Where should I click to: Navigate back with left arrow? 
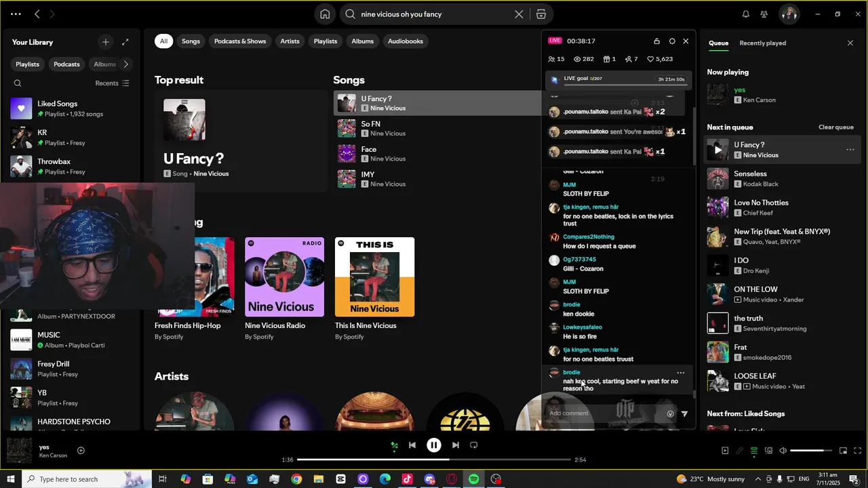tap(37, 14)
